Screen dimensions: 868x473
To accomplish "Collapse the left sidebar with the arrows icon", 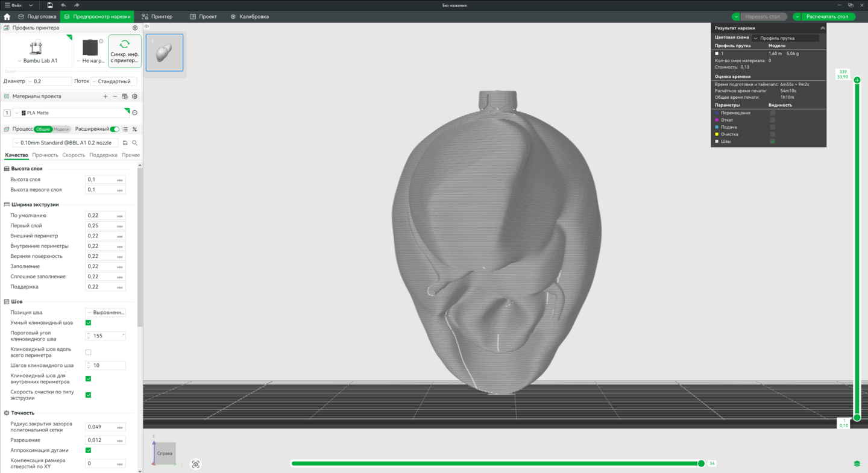I will point(146,27).
